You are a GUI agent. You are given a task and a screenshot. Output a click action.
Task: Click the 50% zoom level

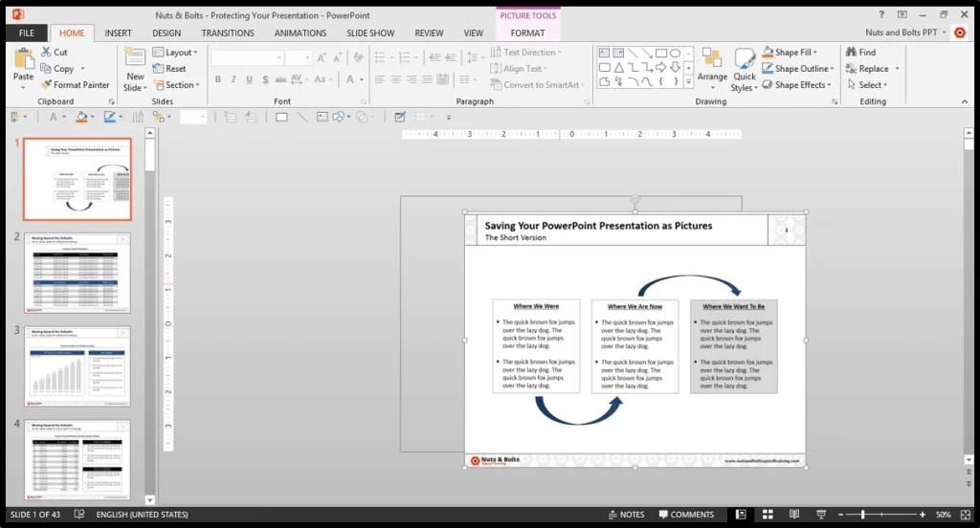[x=943, y=515]
